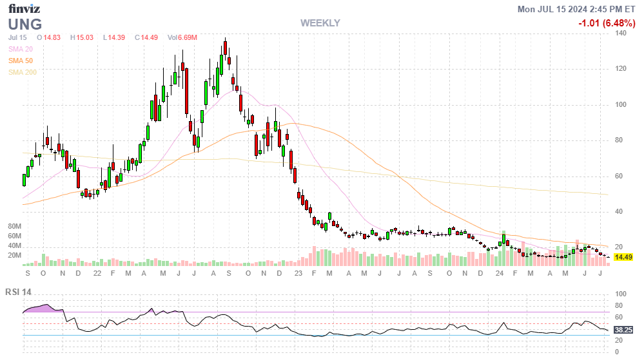Click the 80M volume axis label
The image size is (644, 362).
click(15, 227)
